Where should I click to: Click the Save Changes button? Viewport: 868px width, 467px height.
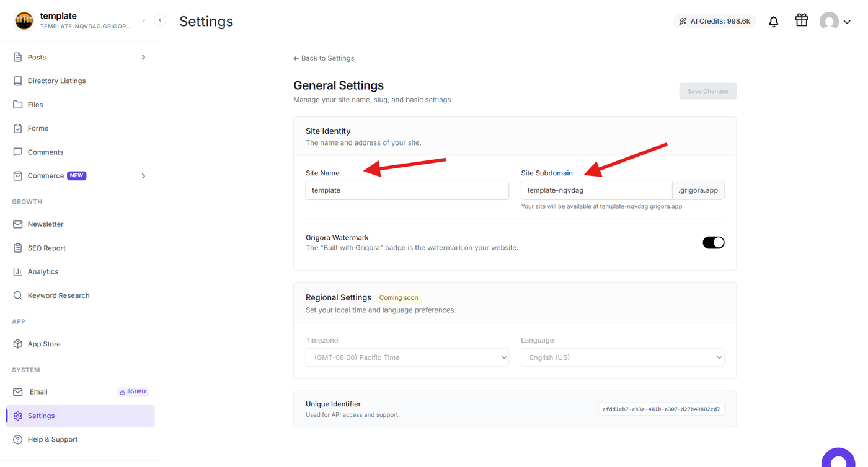(707, 91)
